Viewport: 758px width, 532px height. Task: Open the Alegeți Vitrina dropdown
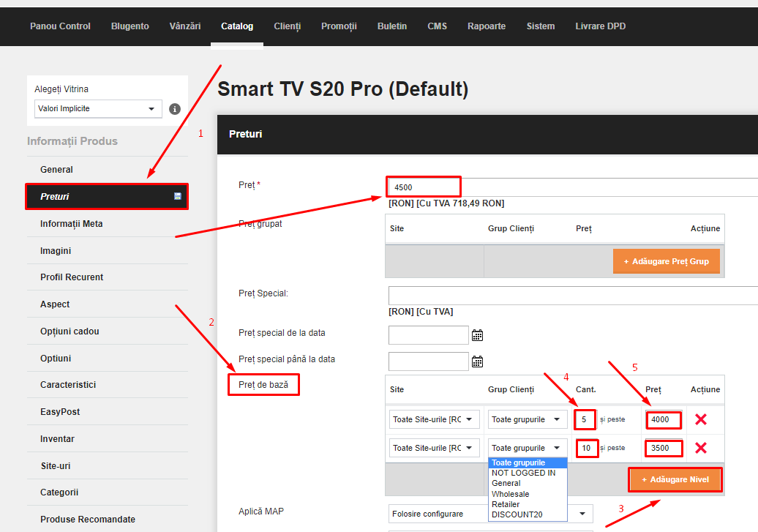(x=97, y=109)
